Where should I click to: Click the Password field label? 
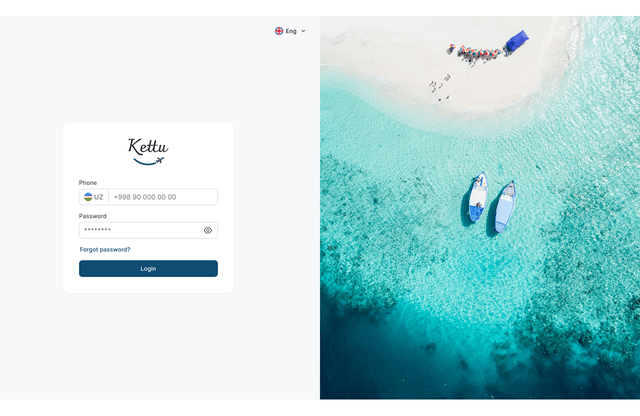(x=93, y=216)
